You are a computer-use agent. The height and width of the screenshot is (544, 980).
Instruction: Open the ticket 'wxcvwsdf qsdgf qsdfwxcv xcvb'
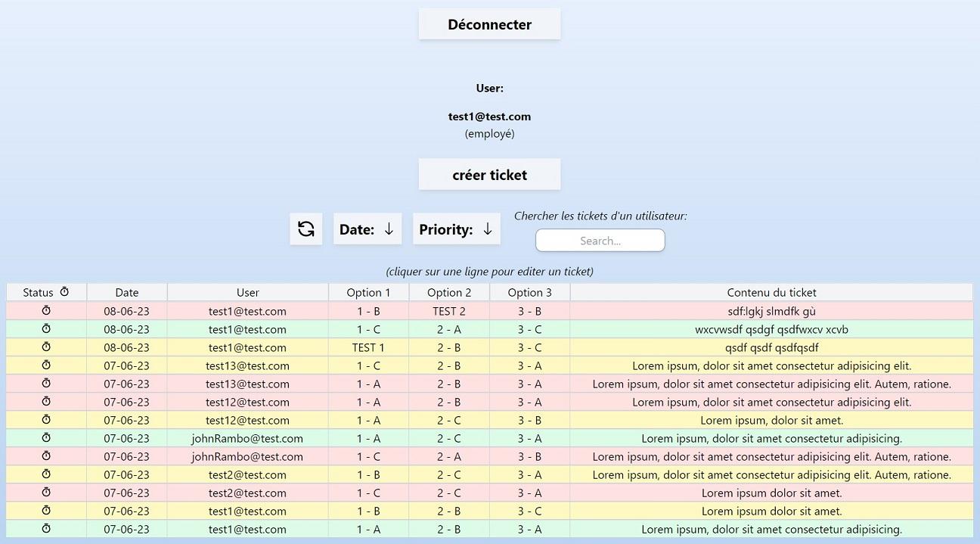[771, 329]
